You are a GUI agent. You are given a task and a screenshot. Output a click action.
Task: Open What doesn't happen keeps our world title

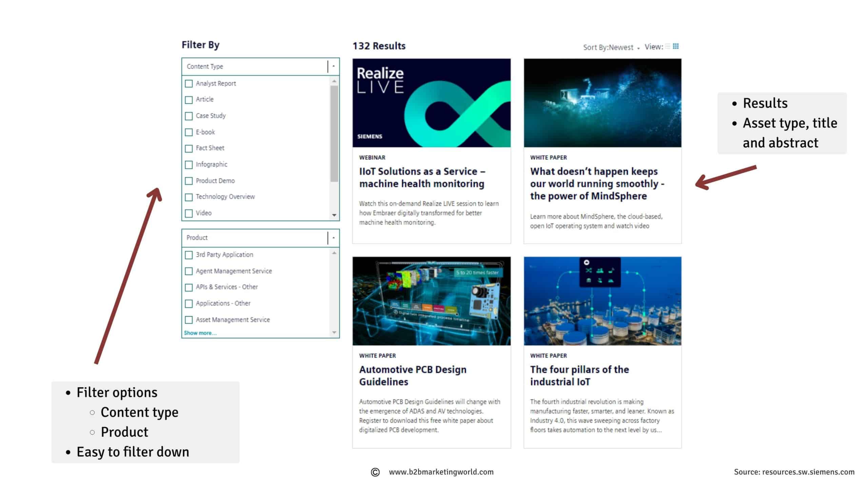[597, 184]
